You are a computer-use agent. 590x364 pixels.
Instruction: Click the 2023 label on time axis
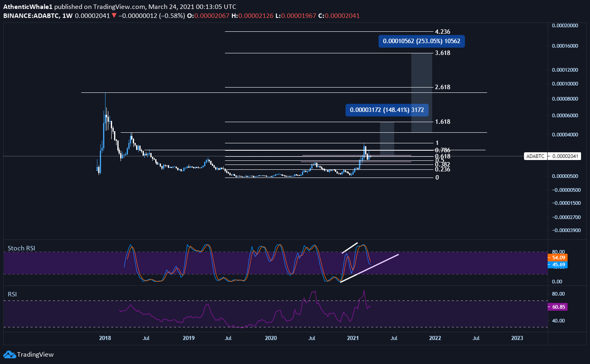[x=517, y=338]
